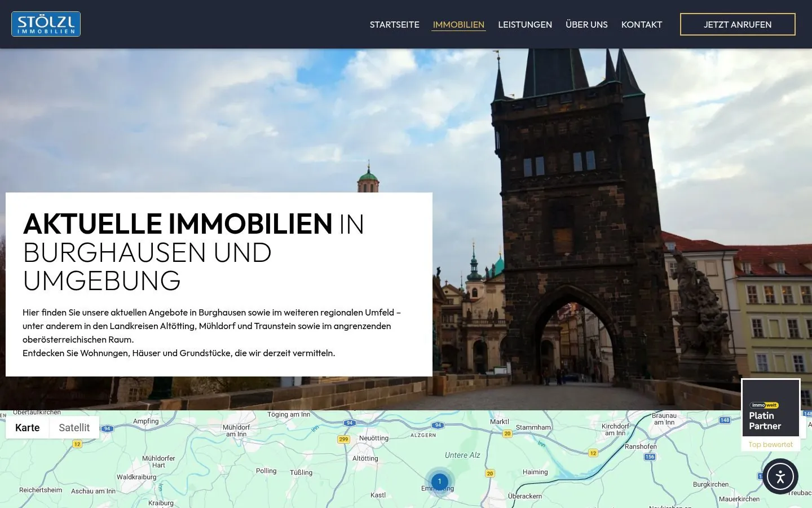The width and height of the screenshot is (812, 508).
Task: Click Tüßling label on the map
Action: coord(301,472)
